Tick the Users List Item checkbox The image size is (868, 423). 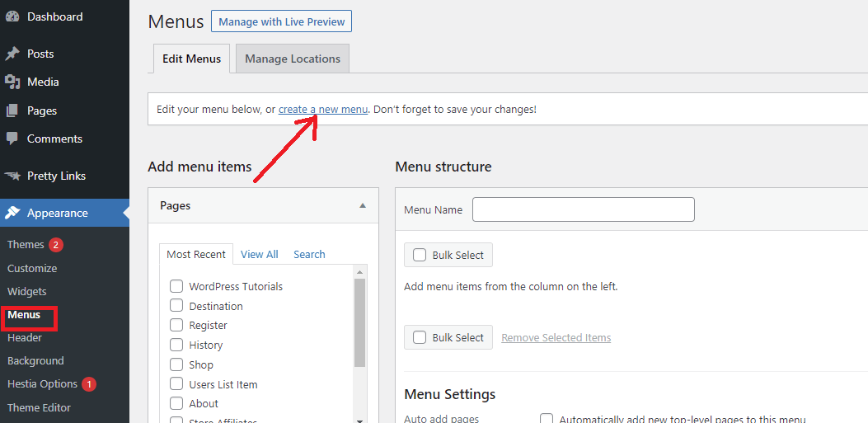tap(176, 383)
